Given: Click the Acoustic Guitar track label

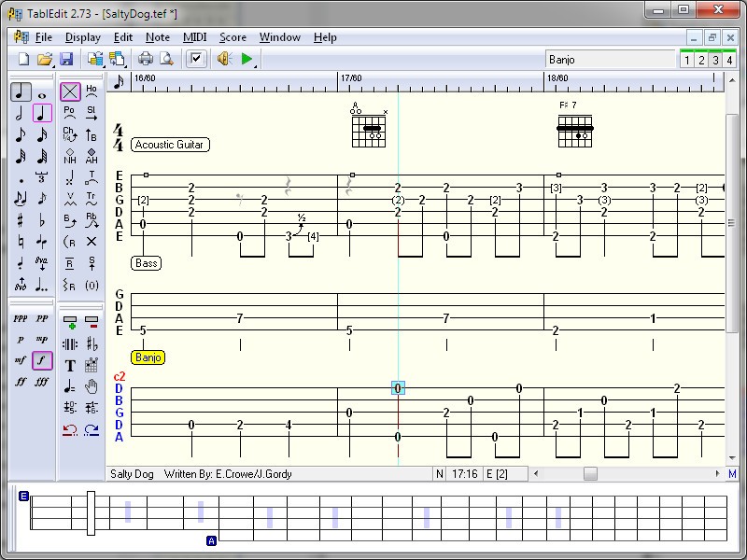Looking at the screenshot, I should [169, 145].
